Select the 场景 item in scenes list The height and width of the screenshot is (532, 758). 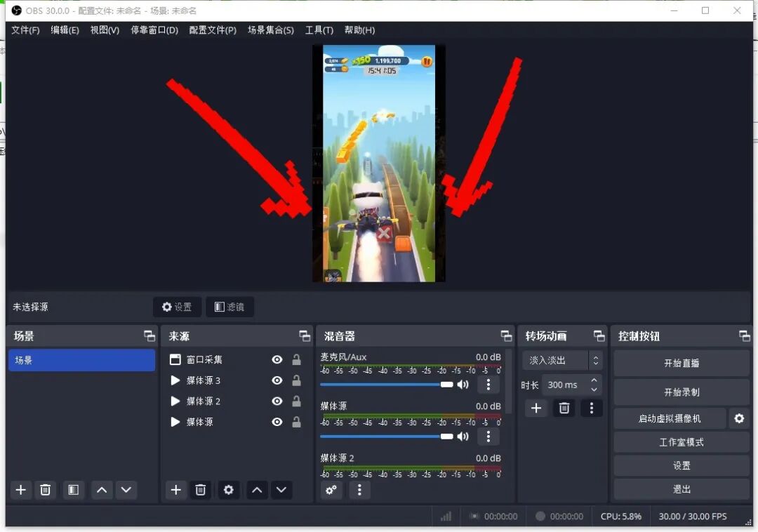tap(81, 361)
